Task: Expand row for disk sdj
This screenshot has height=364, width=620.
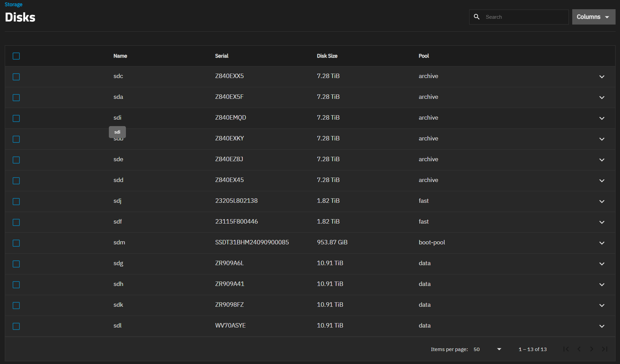Action: point(602,201)
